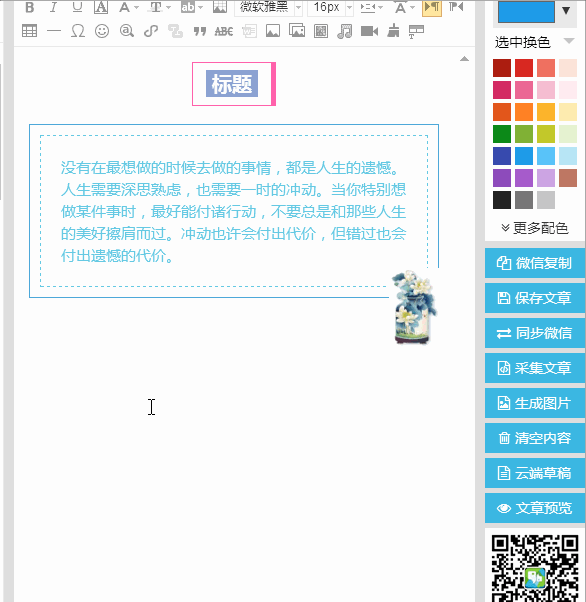The width and height of the screenshot is (586, 602).
Task: Pick the green color swatch
Action: [x=502, y=134]
